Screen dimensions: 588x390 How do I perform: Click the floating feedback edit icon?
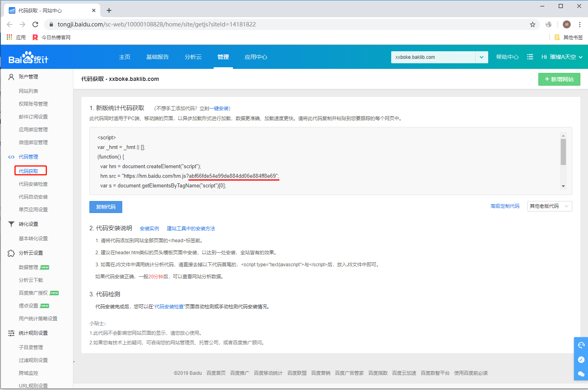(581, 360)
